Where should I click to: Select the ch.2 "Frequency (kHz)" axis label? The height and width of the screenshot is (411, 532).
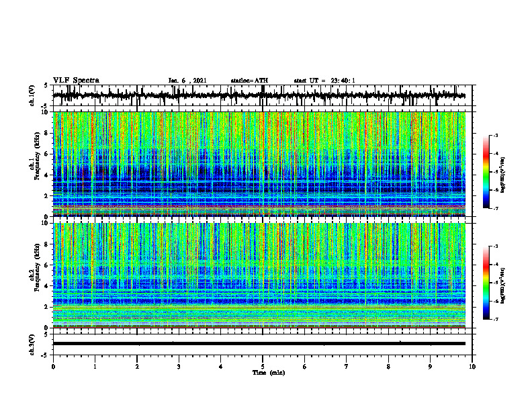pyautogui.click(x=37, y=267)
